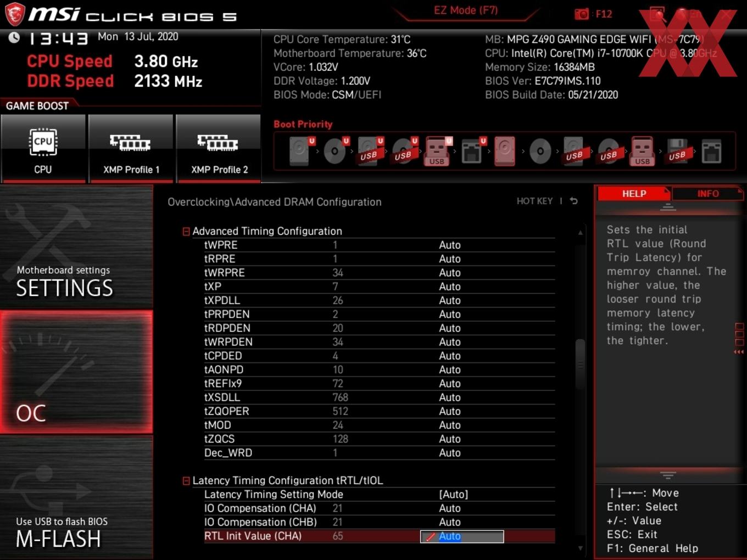
Task: Open the tWPRE Auto value field
Action: click(x=450, y=245)
